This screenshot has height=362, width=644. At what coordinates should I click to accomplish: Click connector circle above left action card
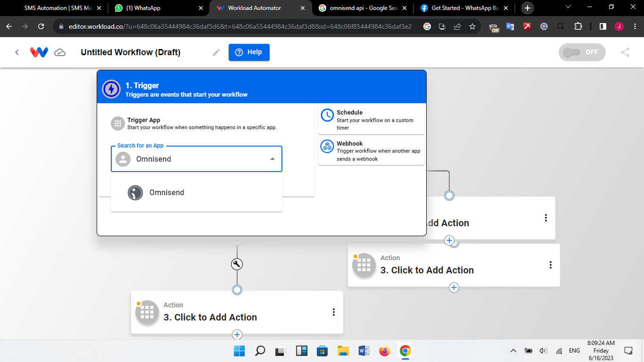pos(237,289)
